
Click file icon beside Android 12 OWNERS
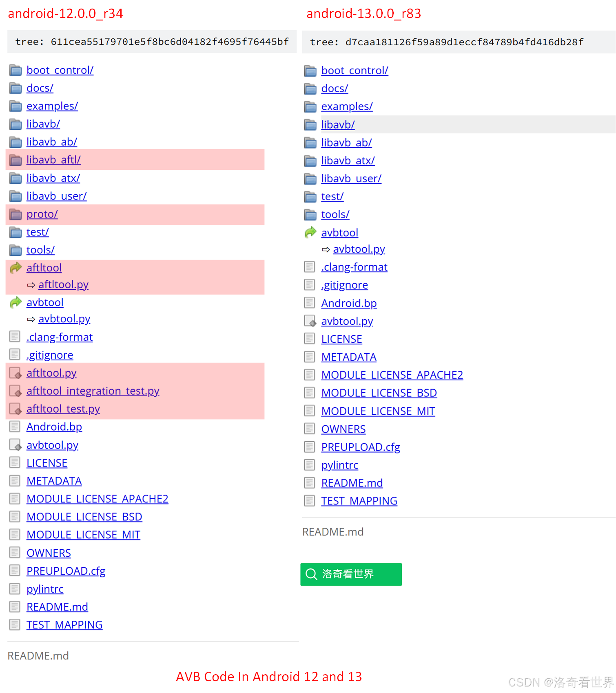tap(15, 553)
